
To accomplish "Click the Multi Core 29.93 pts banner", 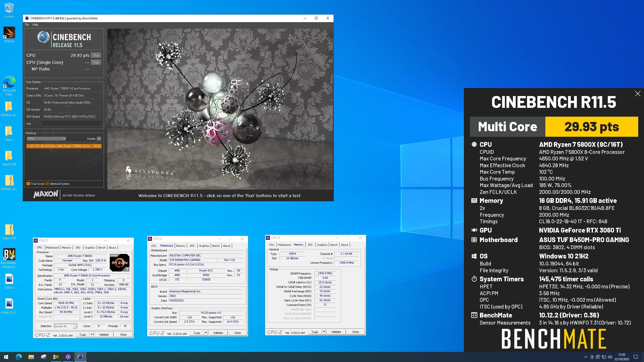I will pos(554,127).
